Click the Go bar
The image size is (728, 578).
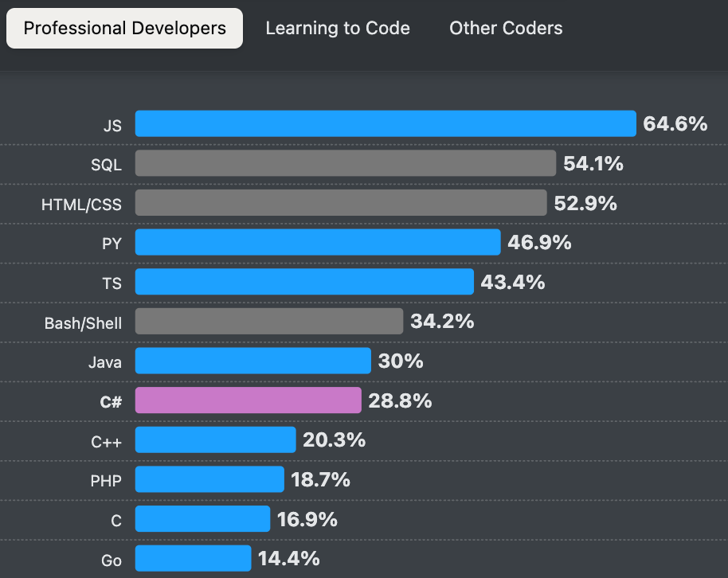pos(193,559)
